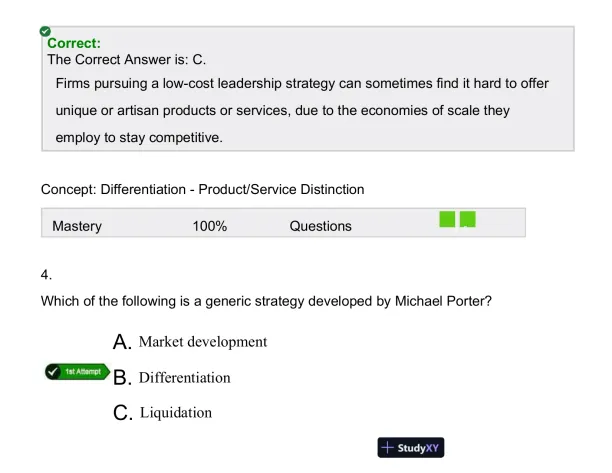Choose the Differentiation answer text

184,378
